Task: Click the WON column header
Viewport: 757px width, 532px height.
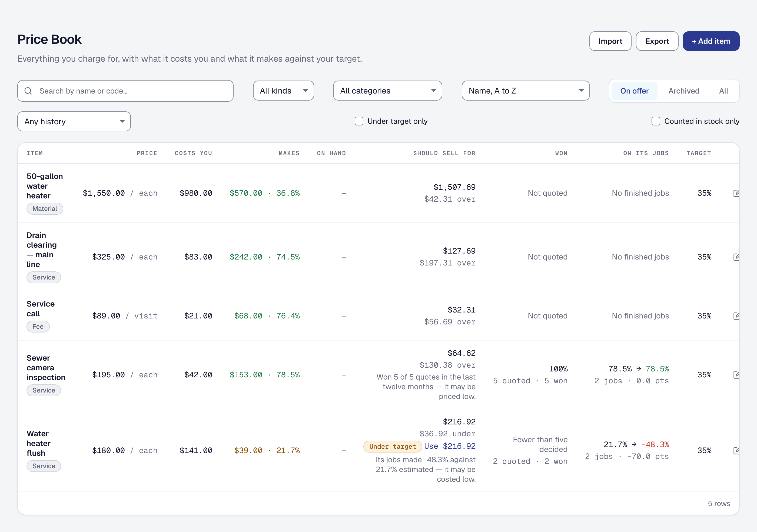Action: coord(561,153)
